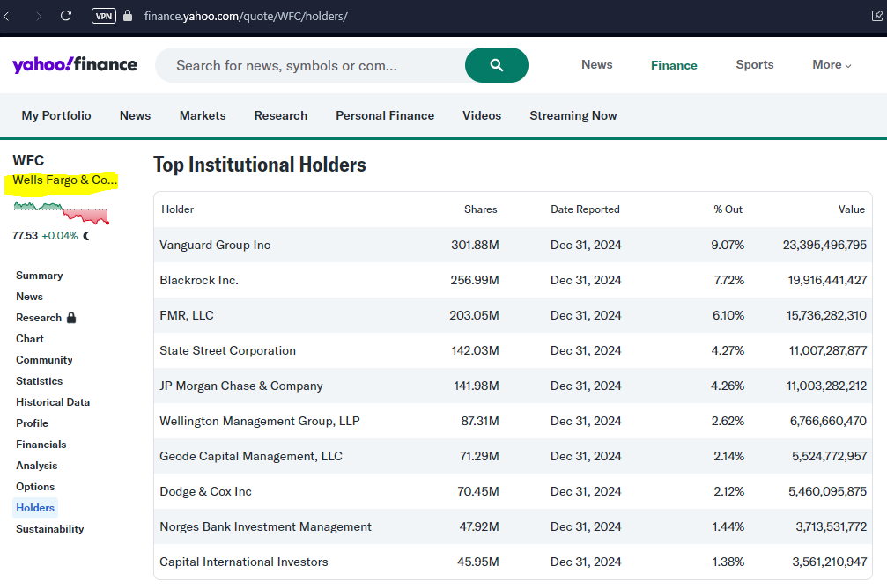This screenshot has width=887, height=588.
Task: Click the WFC ticker symbol heading
Action: (x=28, y=160)
